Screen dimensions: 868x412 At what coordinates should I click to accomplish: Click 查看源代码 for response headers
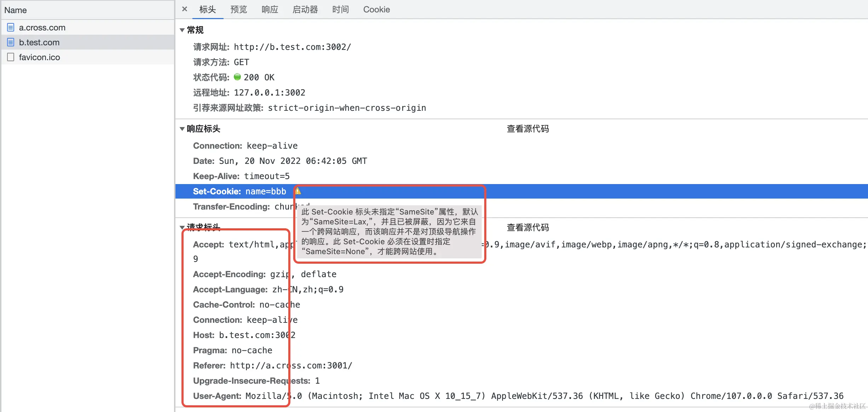pos(528,129)
